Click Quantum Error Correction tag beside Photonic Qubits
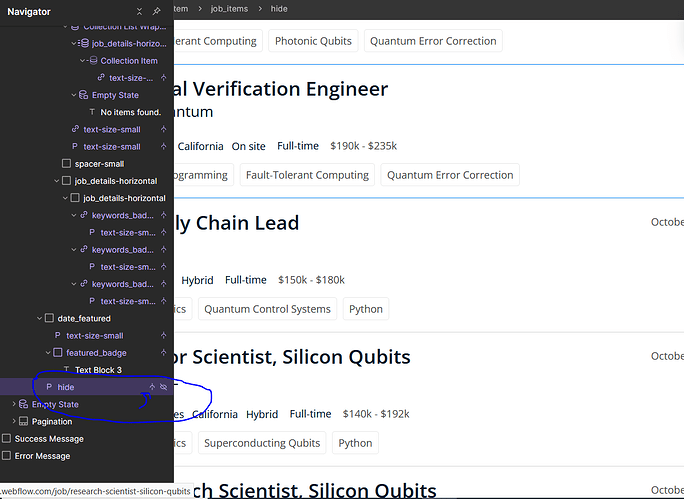Viewport: 684px width, 499px height. (433, 41)
